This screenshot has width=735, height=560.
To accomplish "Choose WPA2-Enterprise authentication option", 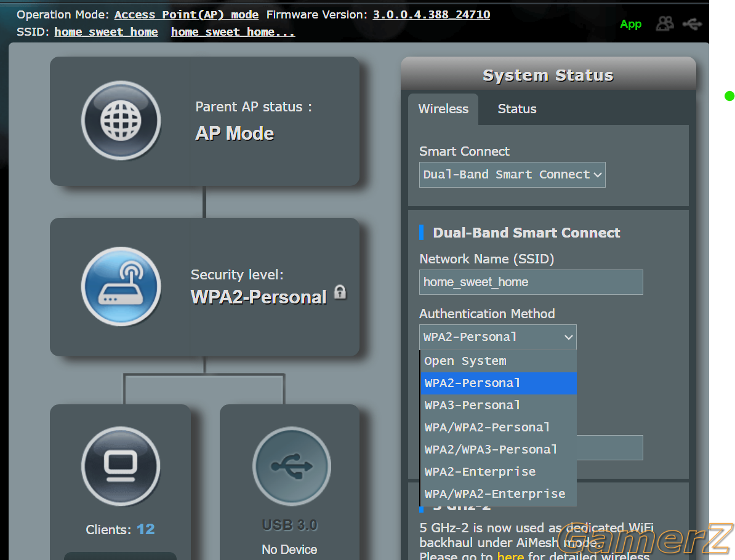I will tap(499, 471).
